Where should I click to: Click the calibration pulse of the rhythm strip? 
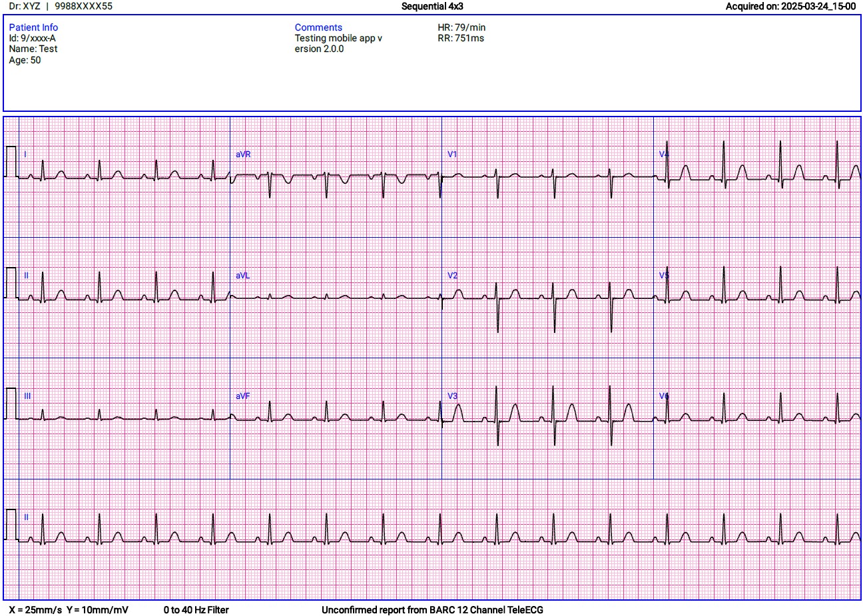(11, 524)
